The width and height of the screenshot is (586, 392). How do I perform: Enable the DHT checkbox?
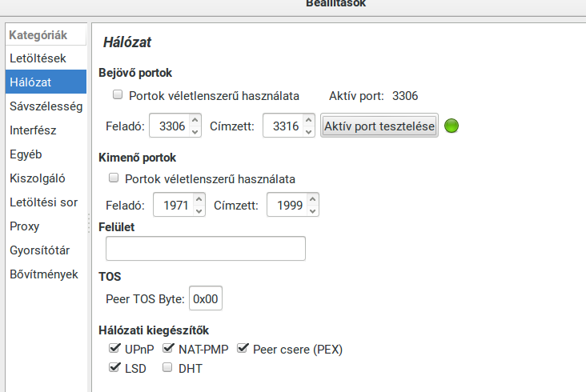pyautogui.click(x=168, y=368)
